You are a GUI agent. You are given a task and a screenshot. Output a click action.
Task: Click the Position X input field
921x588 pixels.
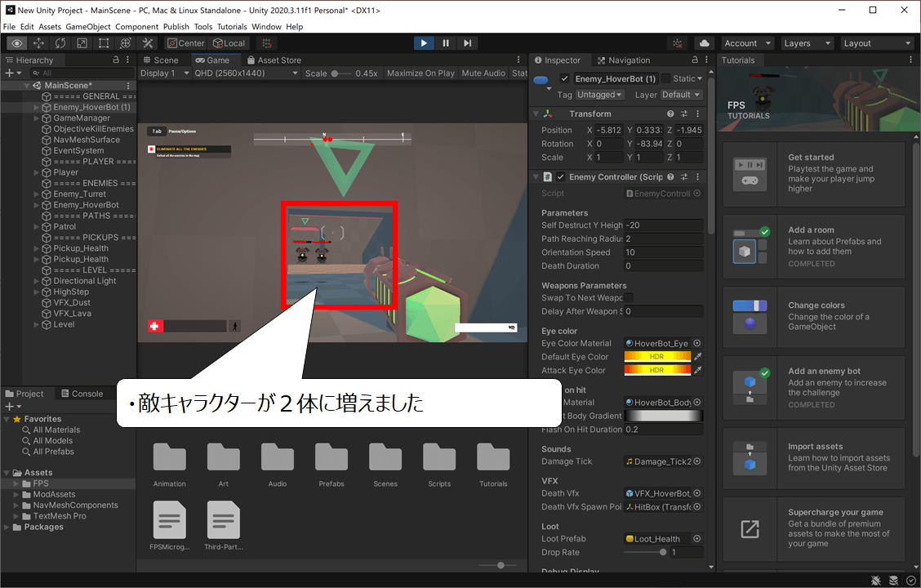tap(608, 130)
